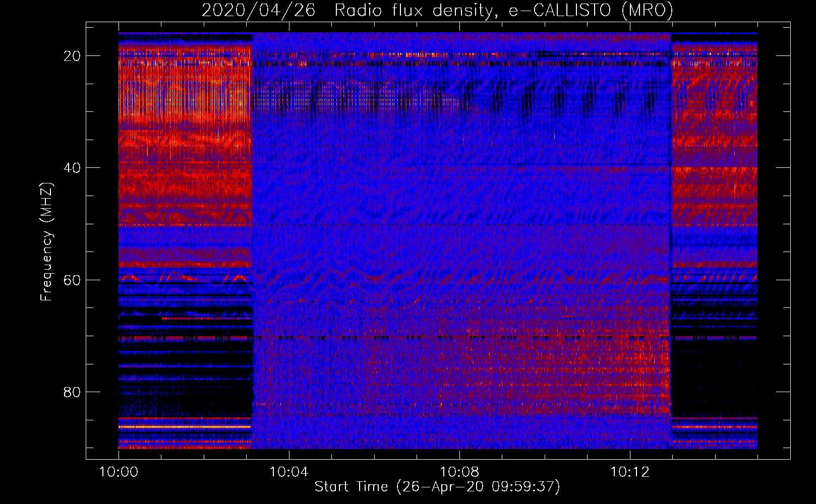Click the 'Start Time (26-Apr-20 09:59:37)' label

point(437,487)
